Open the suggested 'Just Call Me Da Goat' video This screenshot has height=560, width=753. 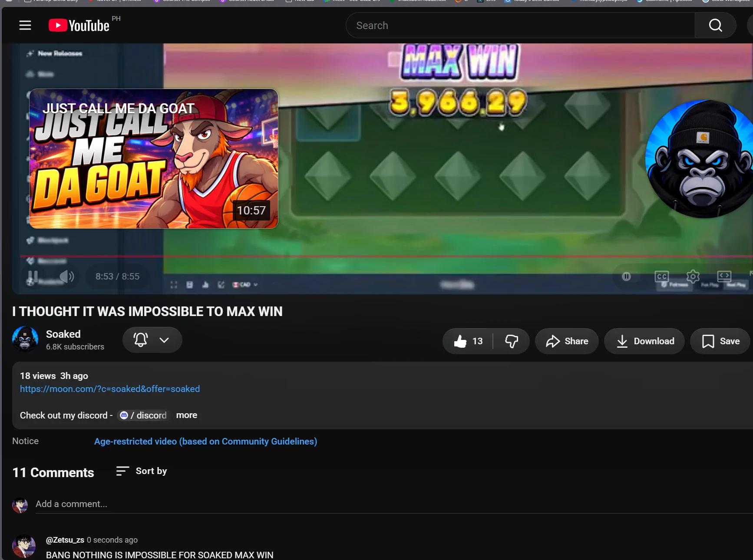point(153,159)
